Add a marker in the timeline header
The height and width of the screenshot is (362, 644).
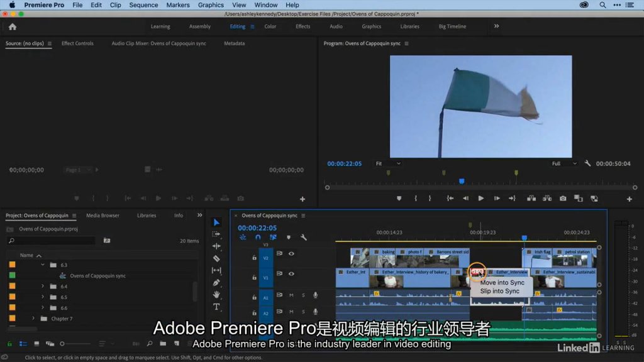click(x=288, y=237)
